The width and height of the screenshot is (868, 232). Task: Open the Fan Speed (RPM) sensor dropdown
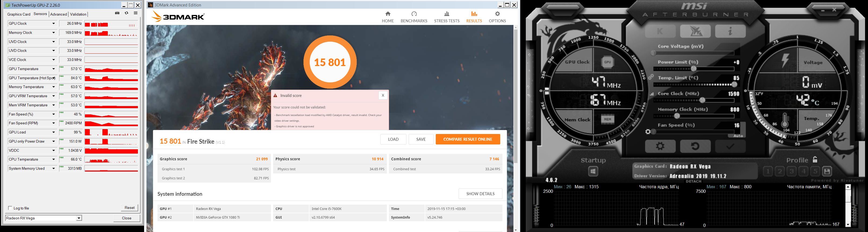pyautogui.click(x=53, y=123)
